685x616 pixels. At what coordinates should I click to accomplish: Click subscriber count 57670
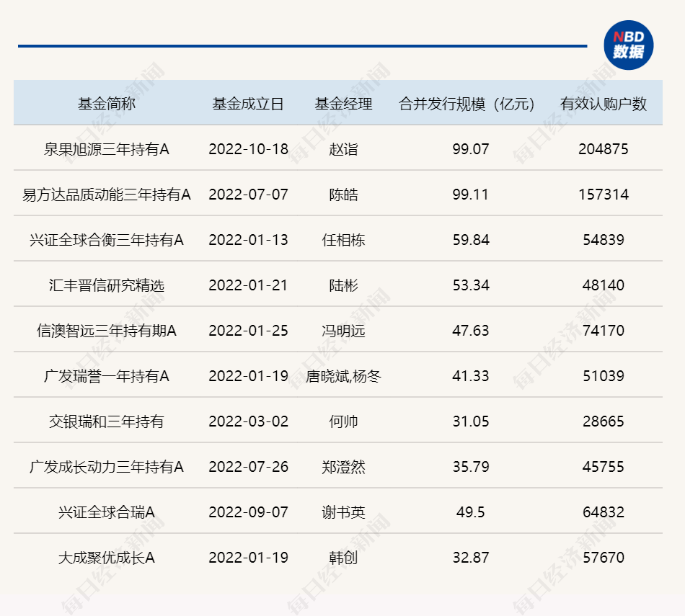click(604, 558)
